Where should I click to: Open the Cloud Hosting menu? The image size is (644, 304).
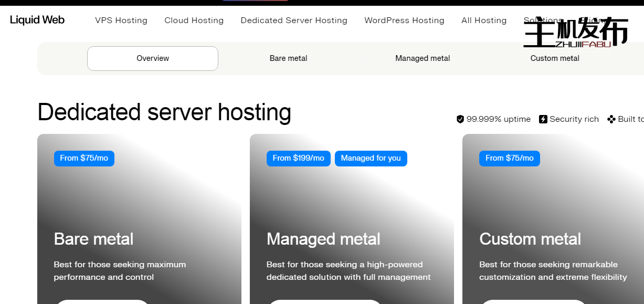coord(194,20)
